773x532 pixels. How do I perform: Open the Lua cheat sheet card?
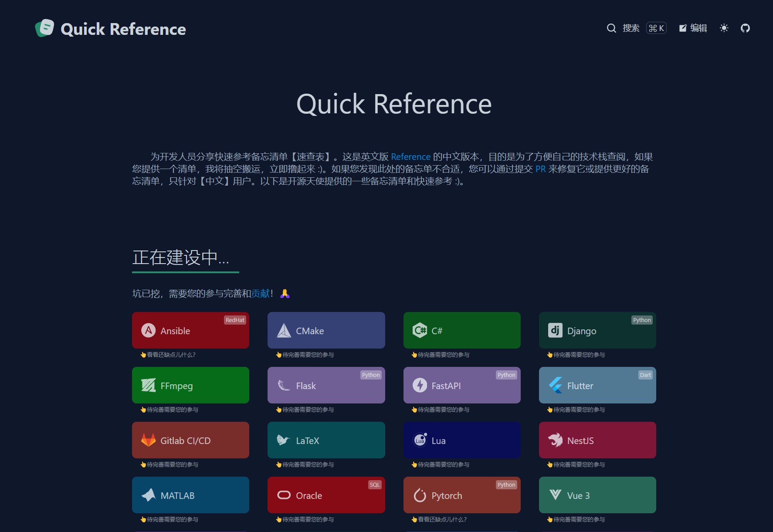(x=462, y=440)
